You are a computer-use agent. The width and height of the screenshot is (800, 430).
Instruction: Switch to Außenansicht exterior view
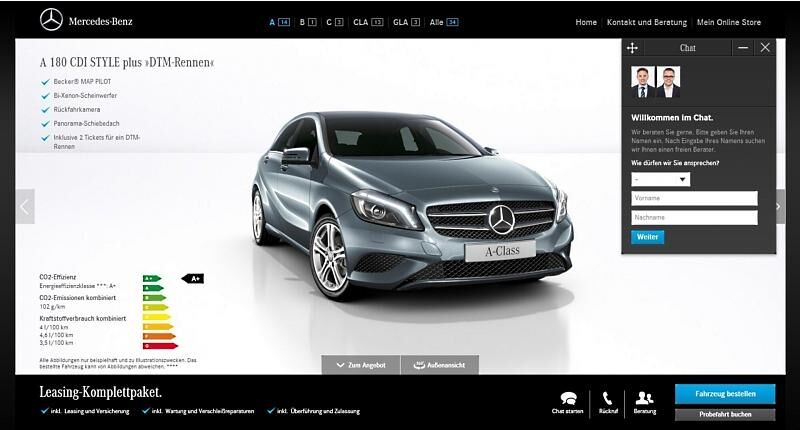pos(439,365)
